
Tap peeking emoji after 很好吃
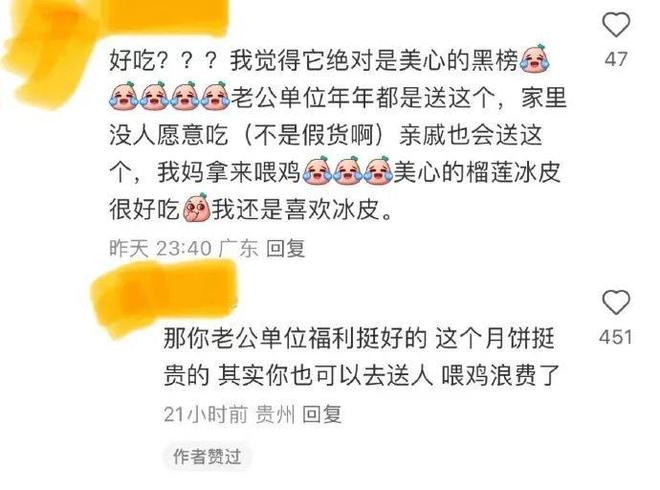coord(197,208)
